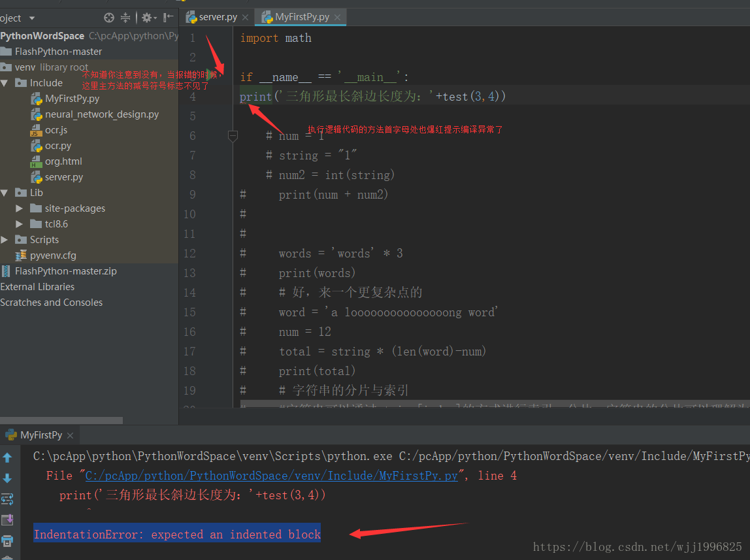Select server.py in the project tree
Viewport: 750px width, 560px height.
(63, 177)
